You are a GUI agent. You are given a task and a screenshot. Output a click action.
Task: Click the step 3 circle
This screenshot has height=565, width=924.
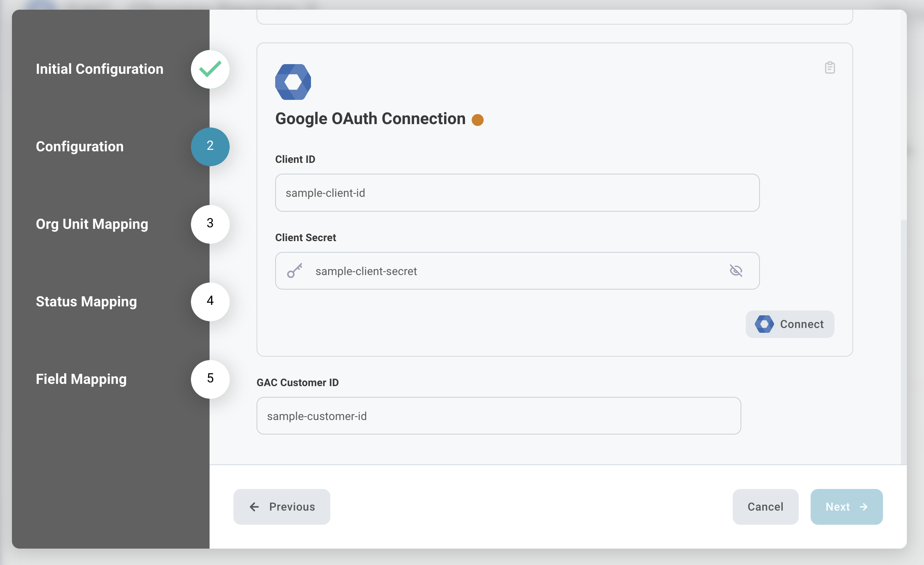[x=210, y=224]
